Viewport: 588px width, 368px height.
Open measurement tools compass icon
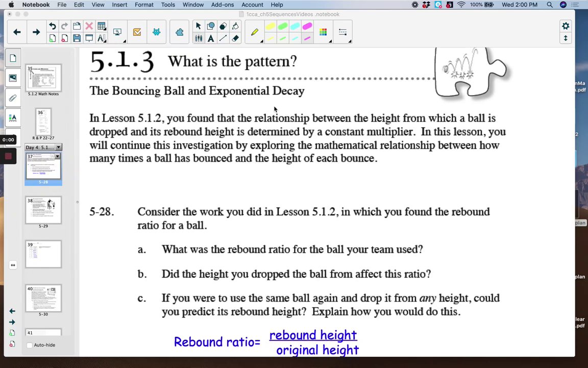point(101,38)
